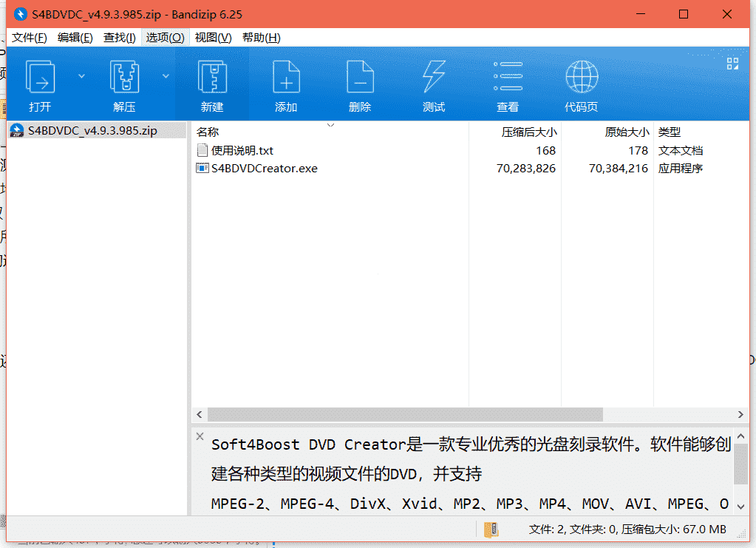Click the Extract (解压) toolbar icon
Viewport: 756px width, 548px height.
tap(124, 76)
